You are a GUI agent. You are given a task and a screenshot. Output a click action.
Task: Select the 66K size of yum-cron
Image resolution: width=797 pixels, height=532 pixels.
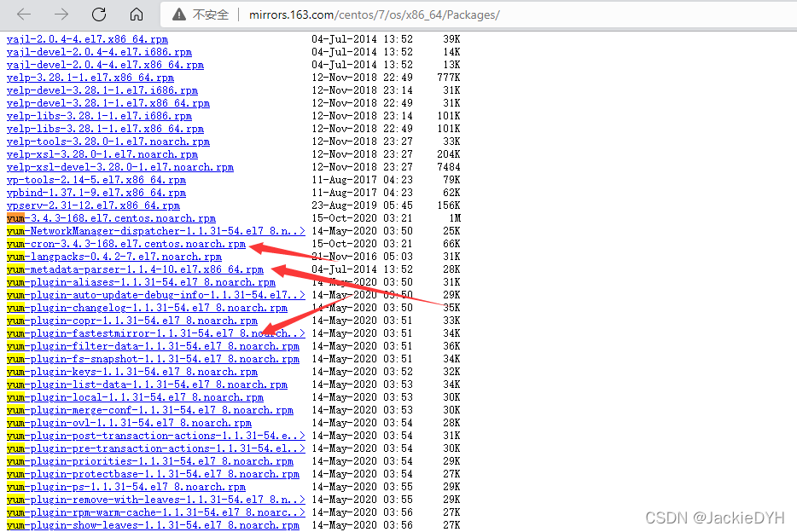pyautogui.click(x=451, y=244)
